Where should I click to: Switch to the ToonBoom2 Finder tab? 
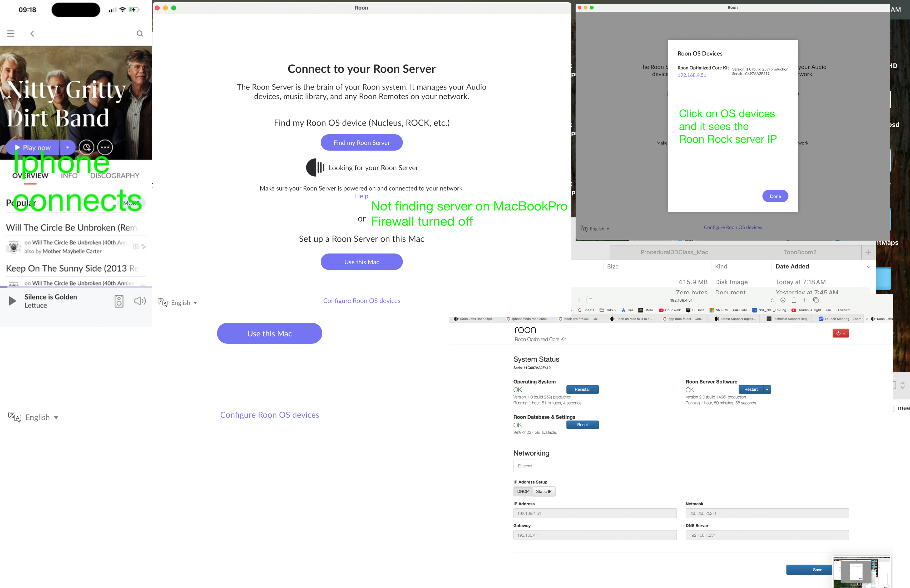pos(800,252)
